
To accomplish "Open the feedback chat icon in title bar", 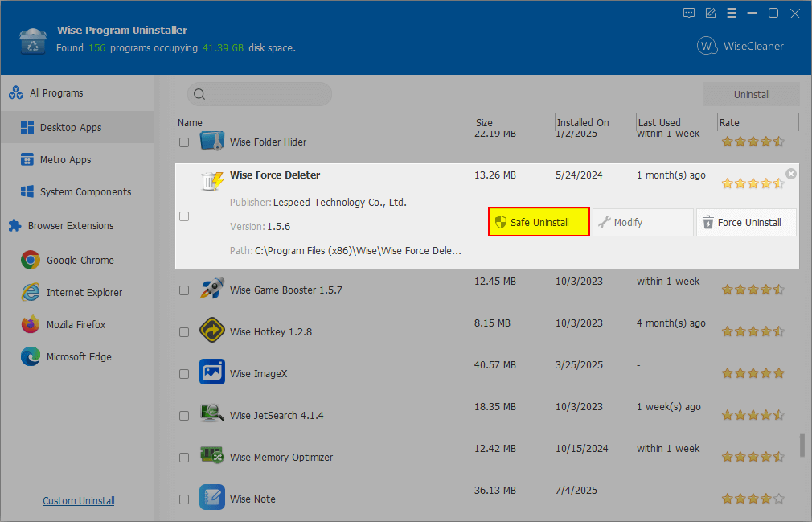I will 689,14.
